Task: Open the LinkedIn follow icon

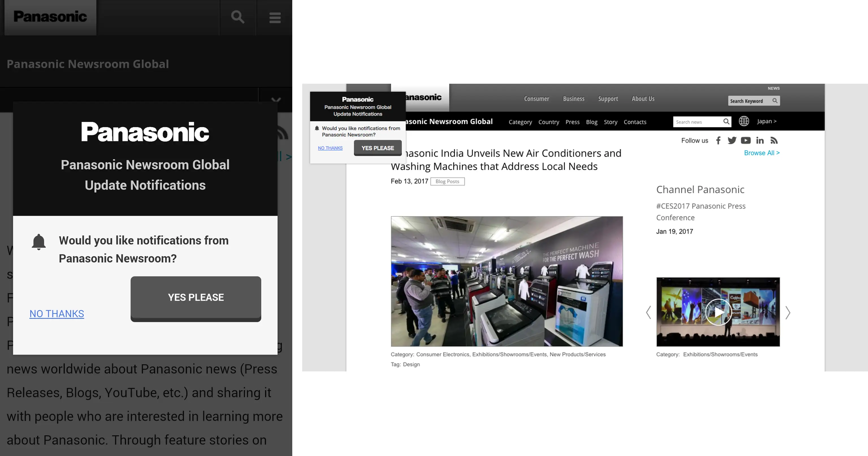Action: [x=760, y=140]
